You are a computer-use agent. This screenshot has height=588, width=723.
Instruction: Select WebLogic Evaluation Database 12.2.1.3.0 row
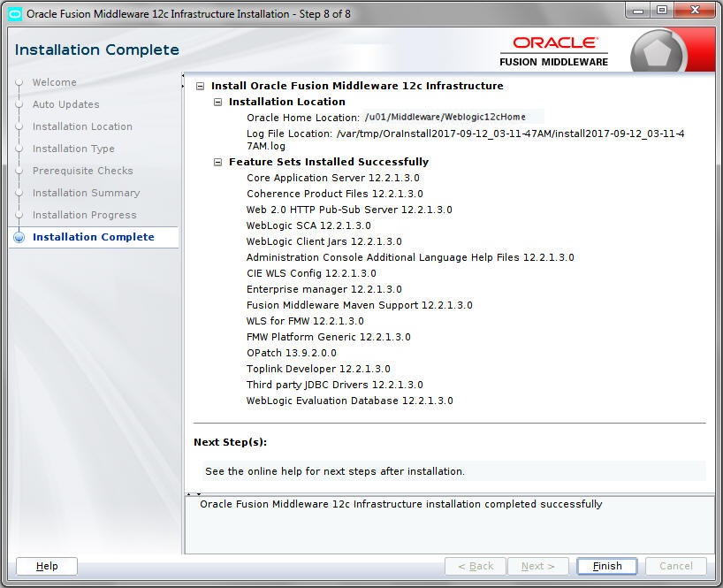(349, 401)
